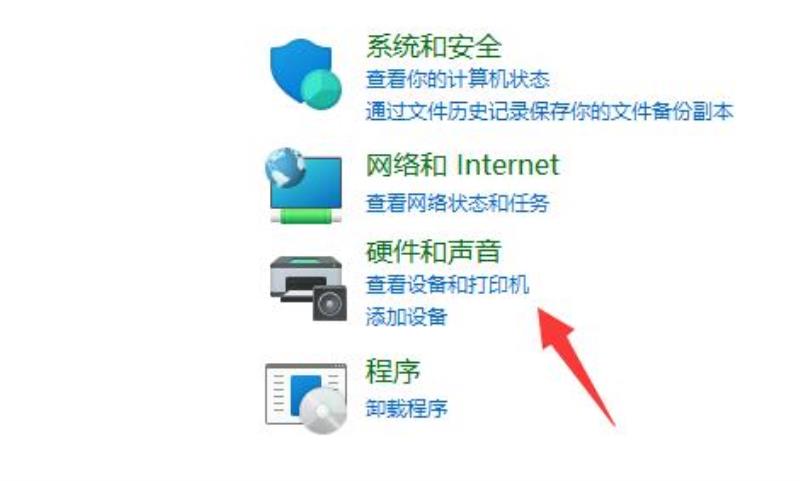The image size is (800, 481).
Task: Open 程序 category heading
Action: pos(393,371)
